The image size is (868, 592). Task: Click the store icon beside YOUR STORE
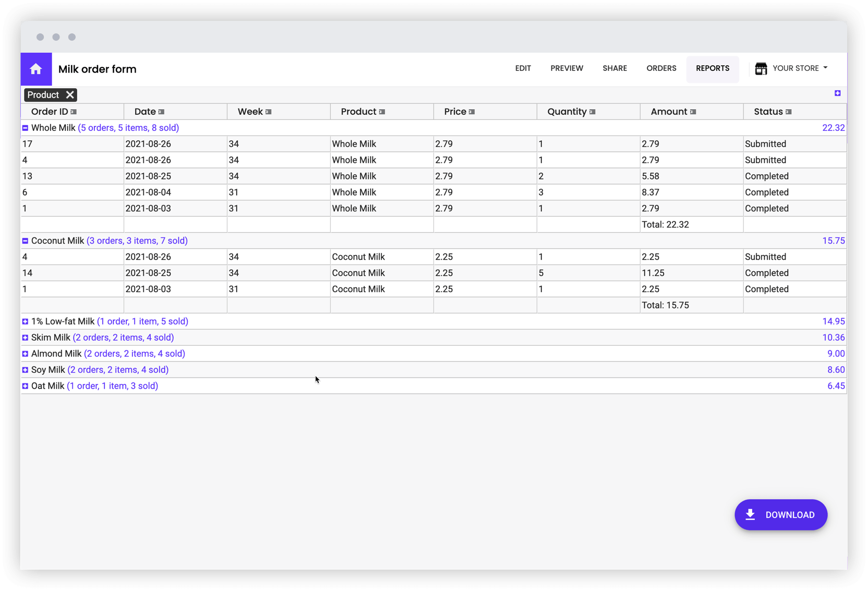[x=761, y=68]
